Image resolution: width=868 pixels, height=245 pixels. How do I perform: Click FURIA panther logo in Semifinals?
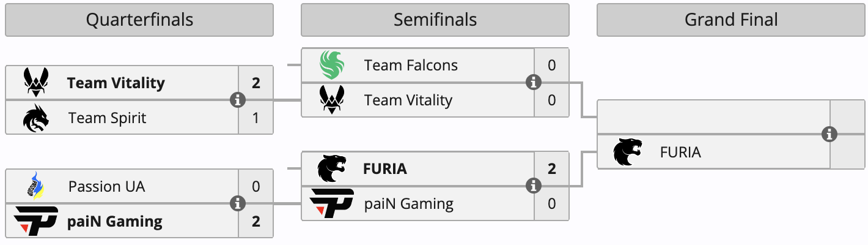332,168
